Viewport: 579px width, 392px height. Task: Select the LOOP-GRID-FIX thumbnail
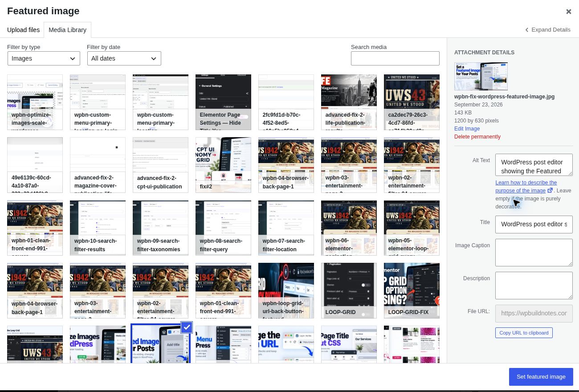(412, 290)
